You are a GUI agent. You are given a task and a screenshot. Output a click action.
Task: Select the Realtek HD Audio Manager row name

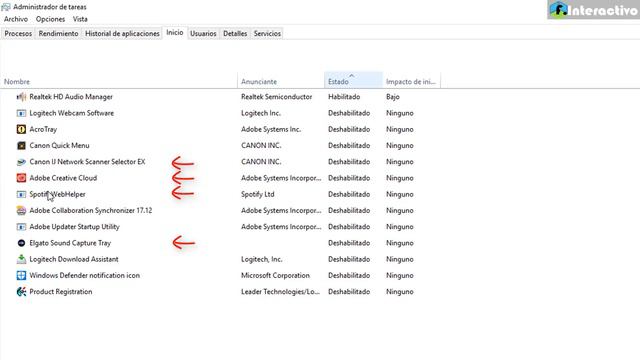click(71, 97)
